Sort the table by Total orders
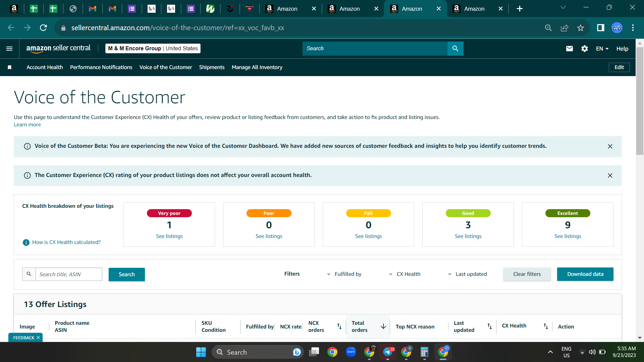This screenshot has height=362, width=644. pyautogui.click(x=383, y=326)
